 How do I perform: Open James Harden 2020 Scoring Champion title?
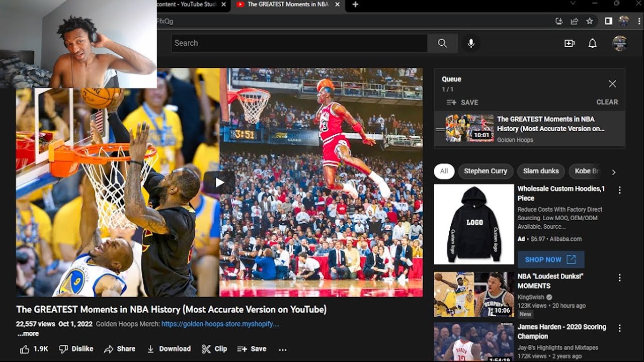(562, 331)
